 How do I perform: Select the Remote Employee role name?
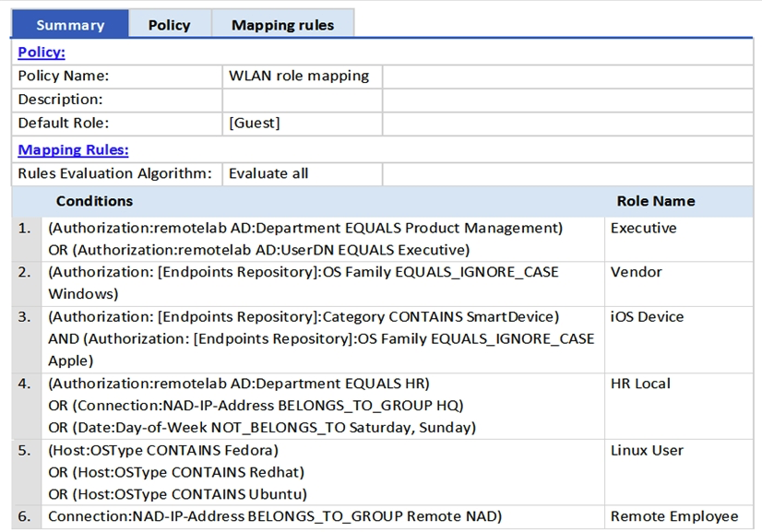tap(674, 516)
